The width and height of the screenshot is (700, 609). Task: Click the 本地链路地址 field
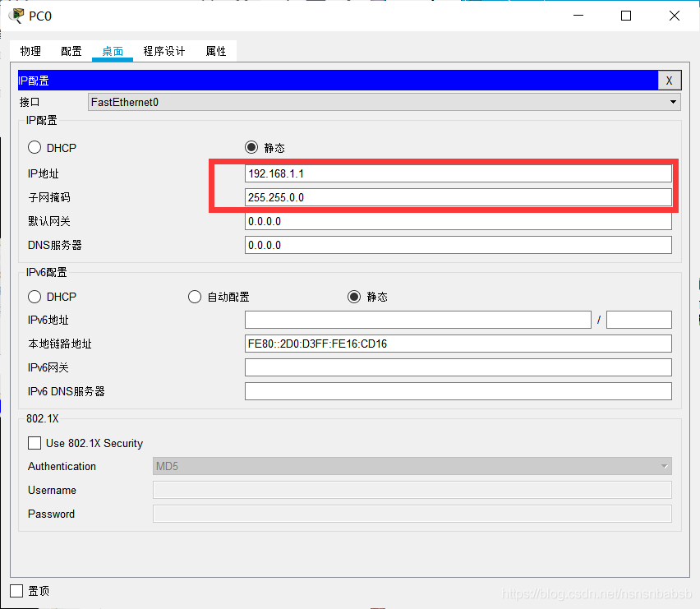458,344
